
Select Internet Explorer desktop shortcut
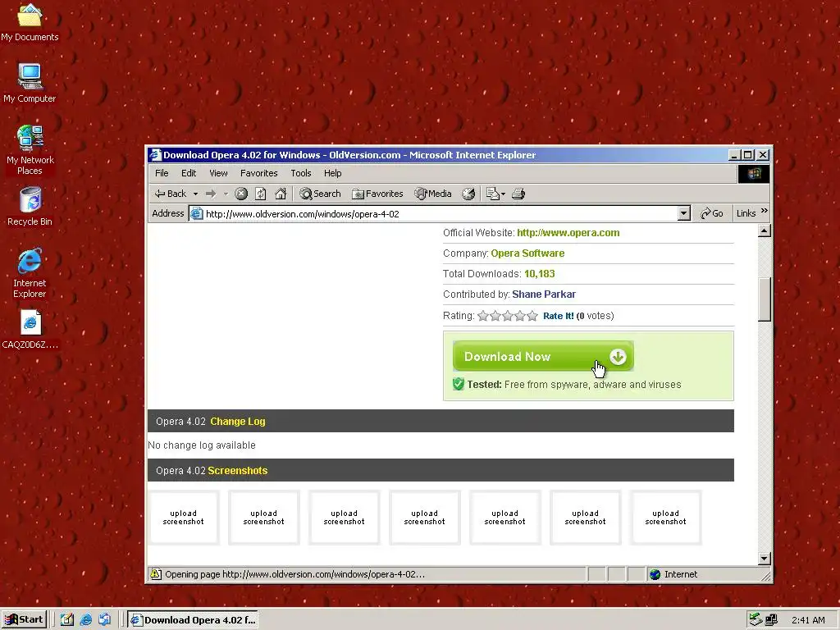click(x=30, y=272)
